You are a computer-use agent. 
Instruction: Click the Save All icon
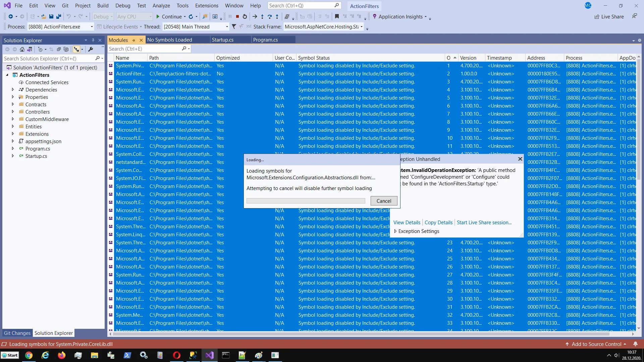[x=59, y=16]
